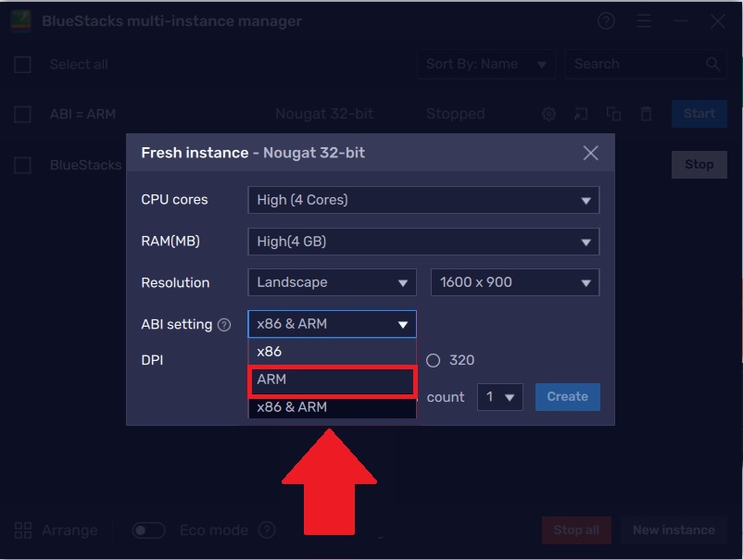Create desktop shortcut for ABI = ARM instance
The height and width of the screenshot is (560, 743).
click(581, 114)
